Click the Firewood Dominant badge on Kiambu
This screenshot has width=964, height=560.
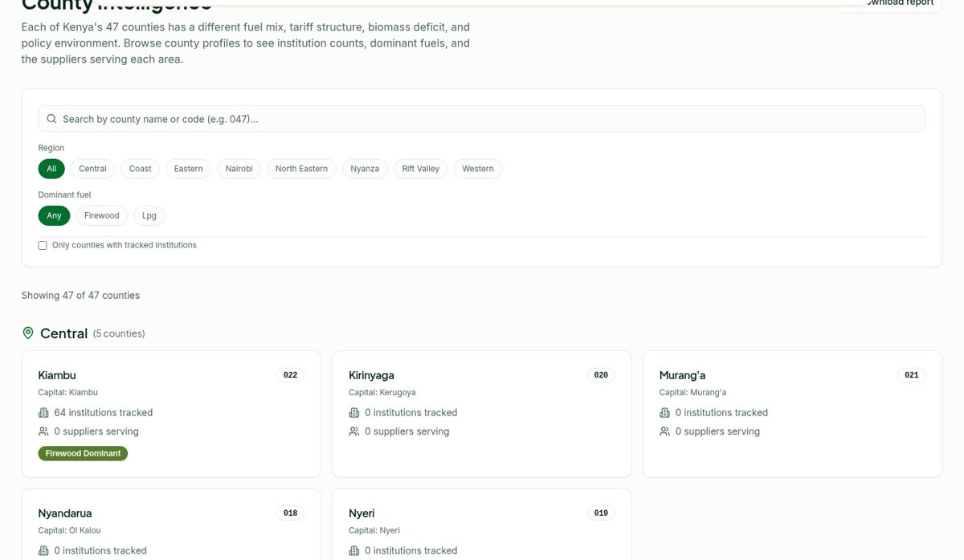83,453
